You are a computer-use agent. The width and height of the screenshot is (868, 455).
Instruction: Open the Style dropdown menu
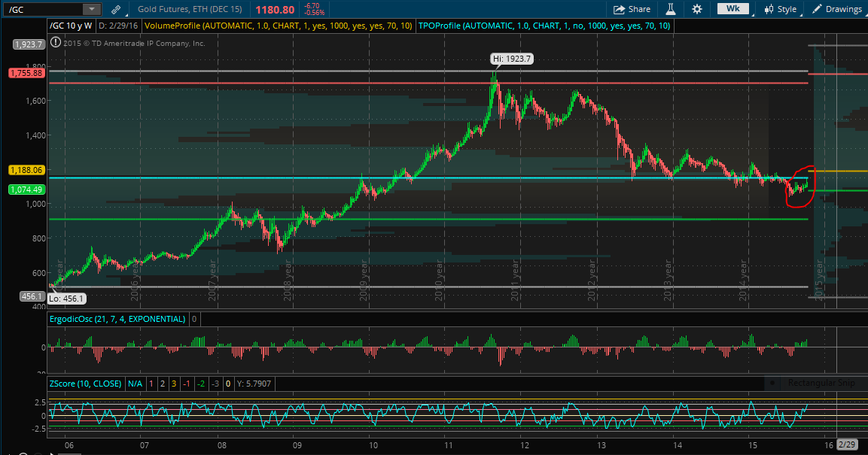click(x=781, y=9)
